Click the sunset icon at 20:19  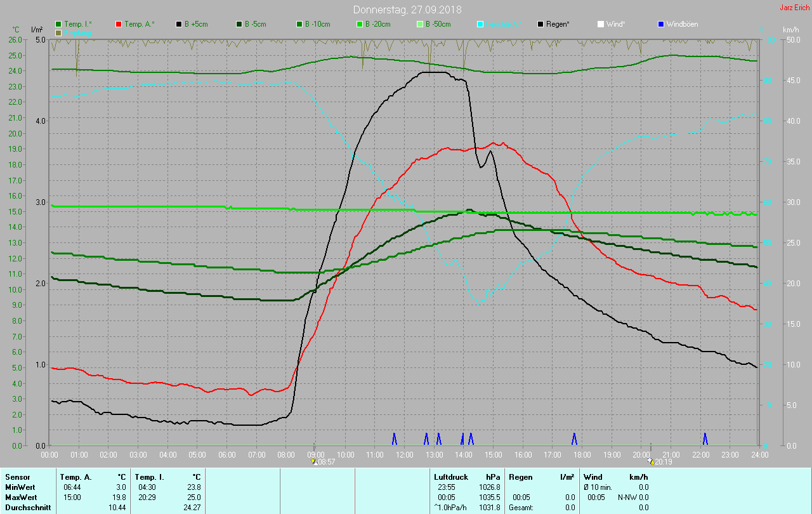tap(650, 461)
